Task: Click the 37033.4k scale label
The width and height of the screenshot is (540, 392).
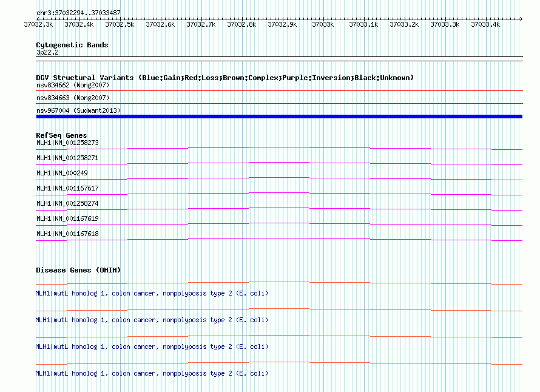Action: [x=485, y=24]
